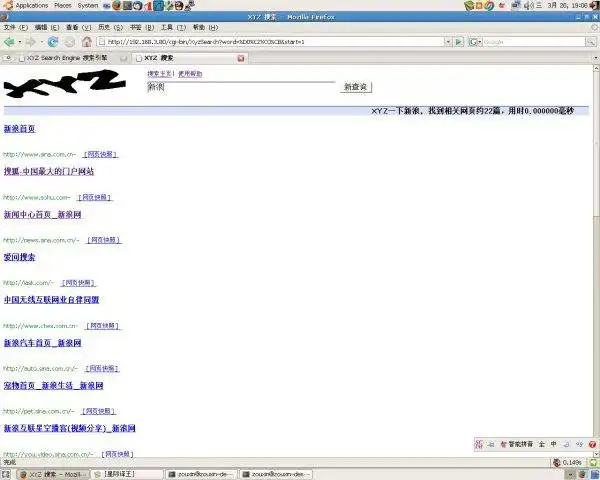
Task: Go to the Firefox home page
Action: coord(87,42)
